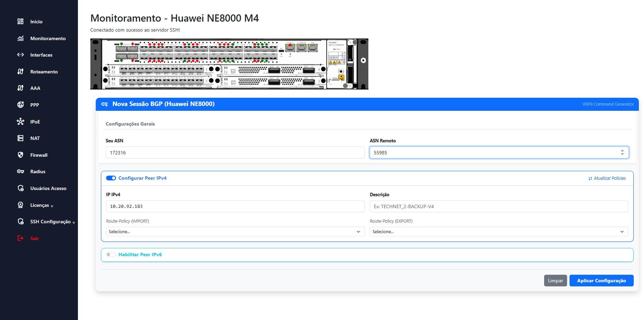Click the Habilitar Peer IPv6 label
Screen dimensions: 644x320
click(x=140, y=254)
